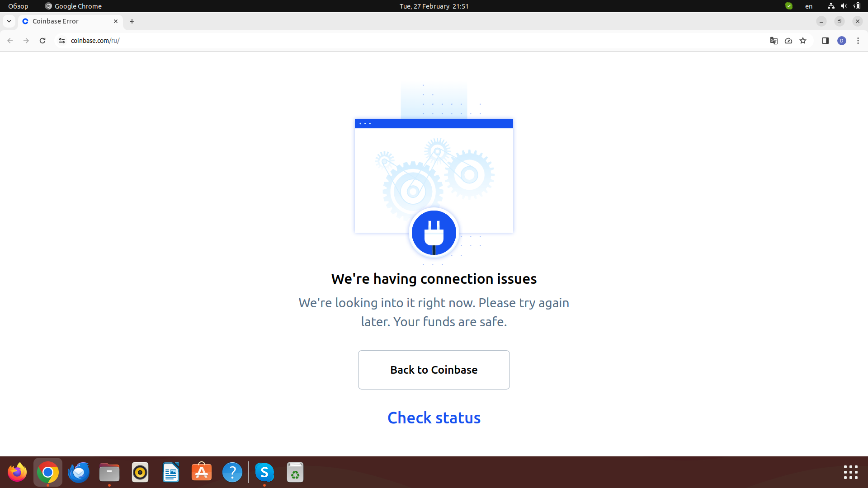Open the Обзор activities overview
The image size is (868, 488).
pyautogui.click(x=18, y=6)
